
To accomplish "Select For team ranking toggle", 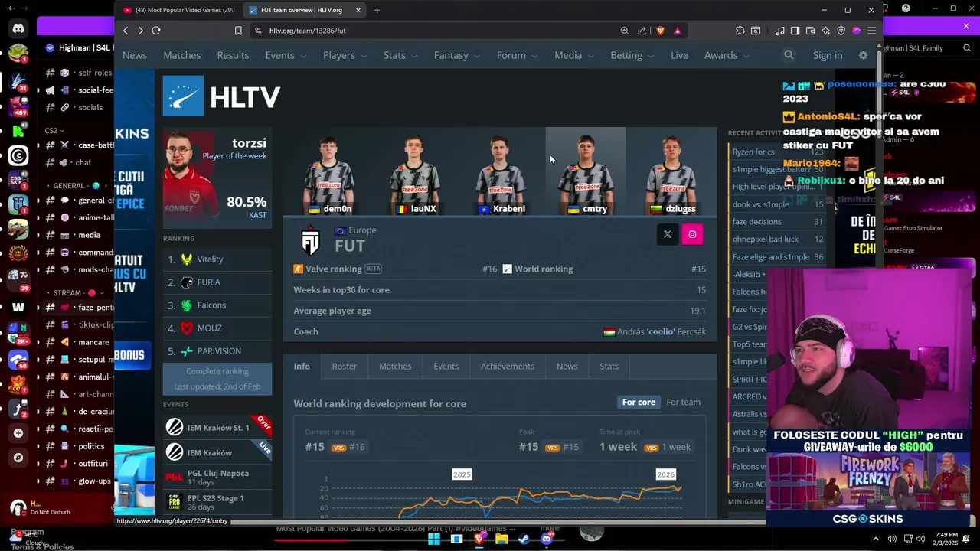I will [683, 402].
